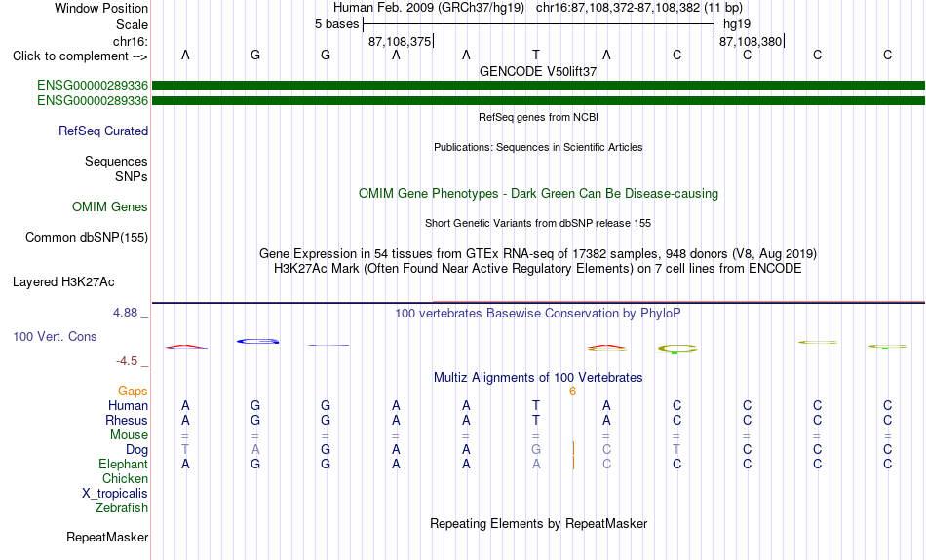This screenshot has height=560, width=926.
Task: Click 'Publications: Sequences in Scientific Articles' title
Action: coord(538,147)
